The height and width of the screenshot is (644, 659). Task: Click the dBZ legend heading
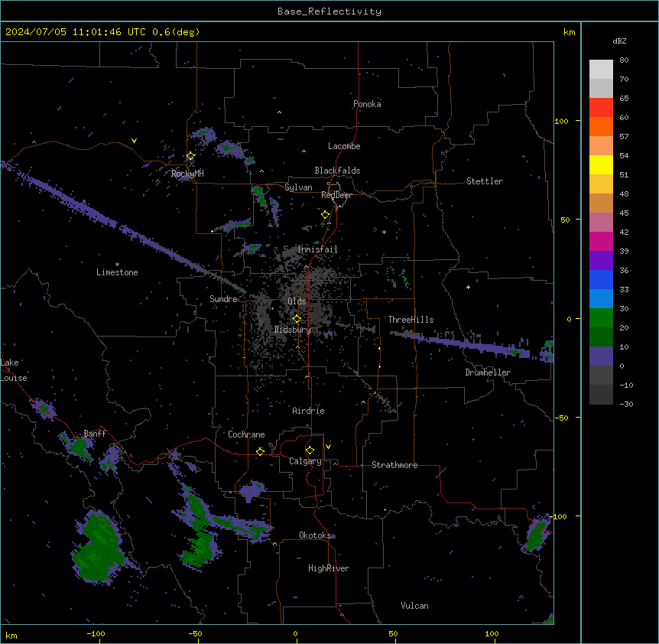coord(619,41)
